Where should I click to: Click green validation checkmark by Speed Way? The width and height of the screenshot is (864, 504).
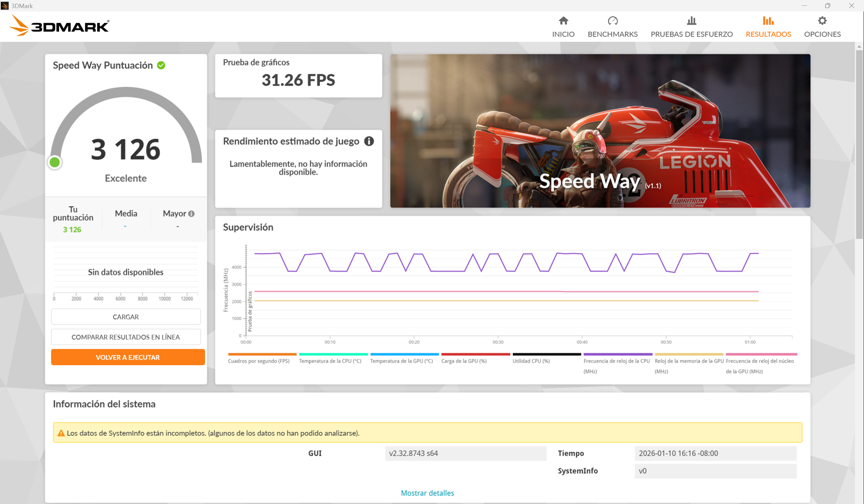click(161, 65)
